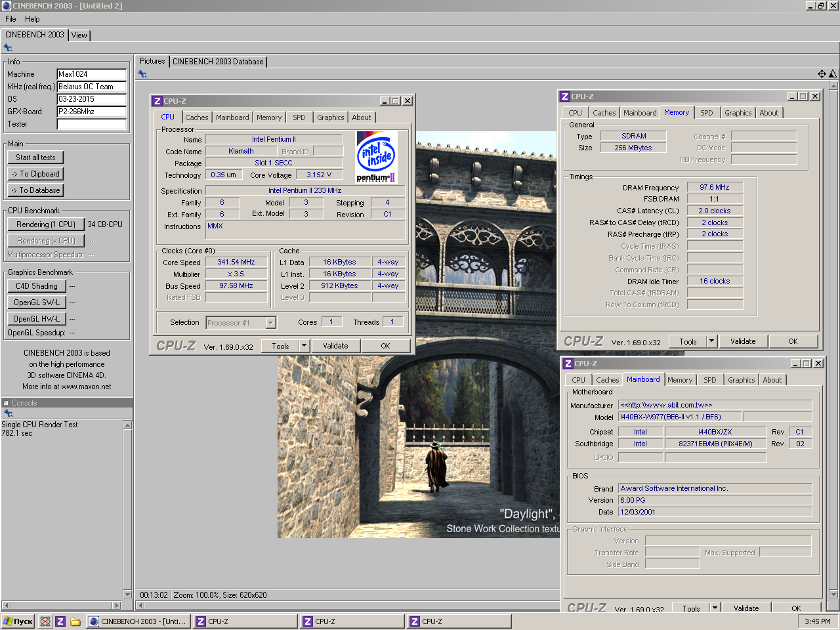Open the Caches tab in the CPU window

196,117
